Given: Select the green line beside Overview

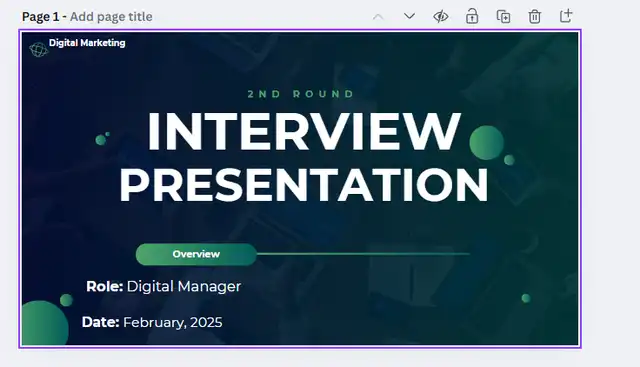Looking at the screenshot, I should tap(363, 254).
